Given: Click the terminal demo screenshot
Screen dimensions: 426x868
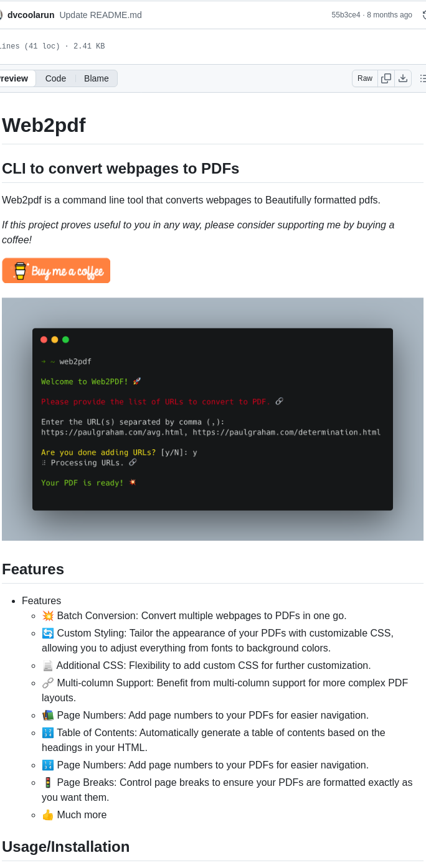Looking at the screenshot, I should 213,418.
